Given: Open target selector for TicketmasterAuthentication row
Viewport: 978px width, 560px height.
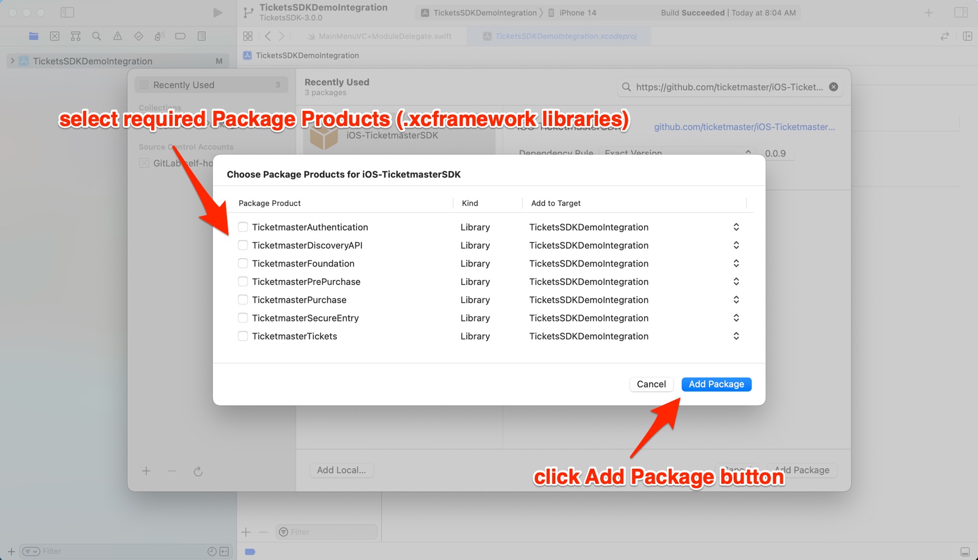Looking at the screenshot, I should pos(736,227).
